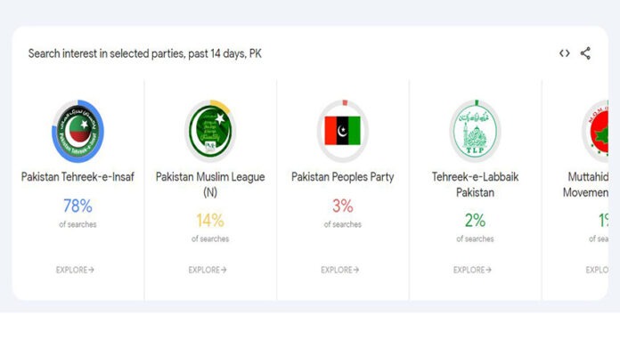The height and width of the screenshot is (364, 620).
Task: Click the Pakistan Tehreek-e-Insaf party logo
Action: coord(77,131)
